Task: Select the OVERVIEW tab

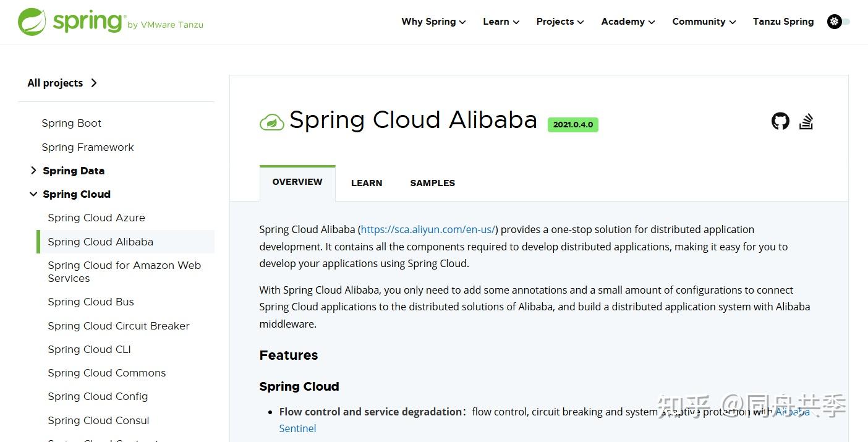Action: (297, 182)
